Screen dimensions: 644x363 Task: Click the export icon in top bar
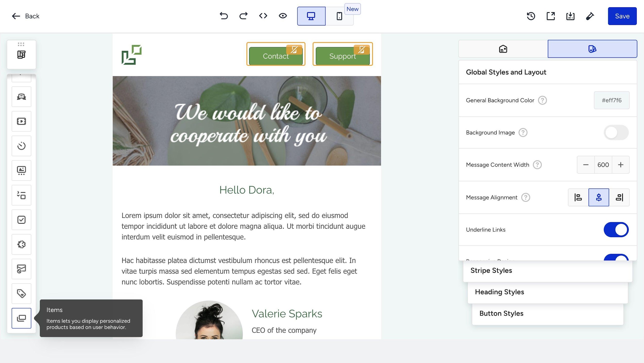tap(550, 16)
